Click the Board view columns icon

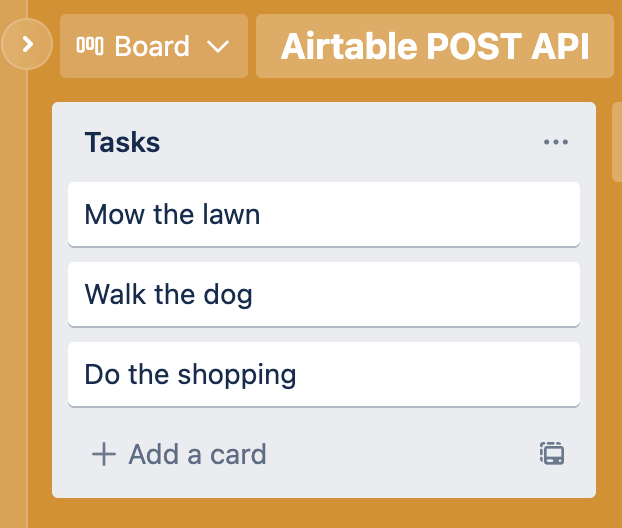[x=90, y=46]
